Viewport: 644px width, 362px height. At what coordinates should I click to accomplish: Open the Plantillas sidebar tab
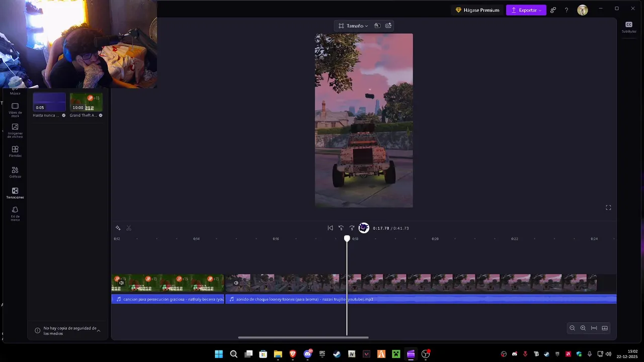[15, 151]
